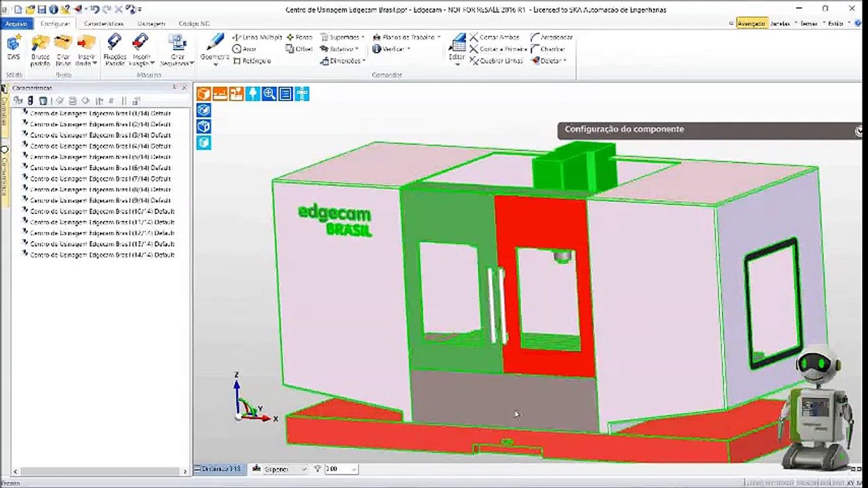Select the Retângulo drawing command

coord(252,61)
